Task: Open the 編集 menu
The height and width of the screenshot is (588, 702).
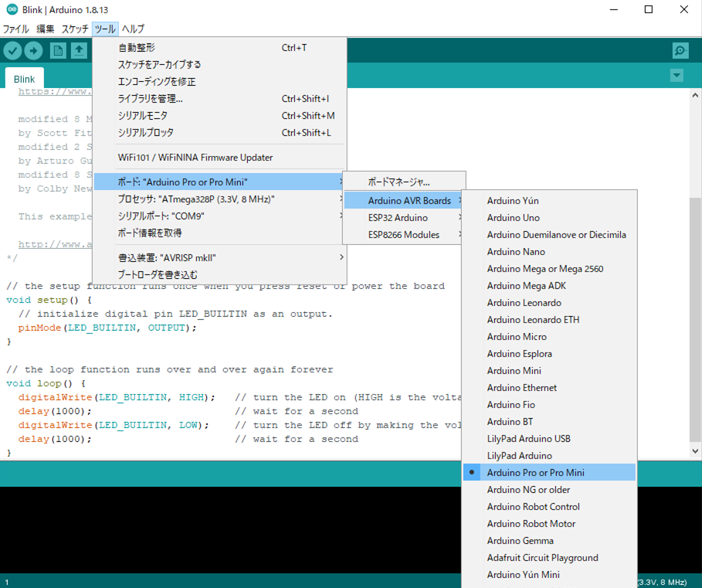Action: (46, 29)
